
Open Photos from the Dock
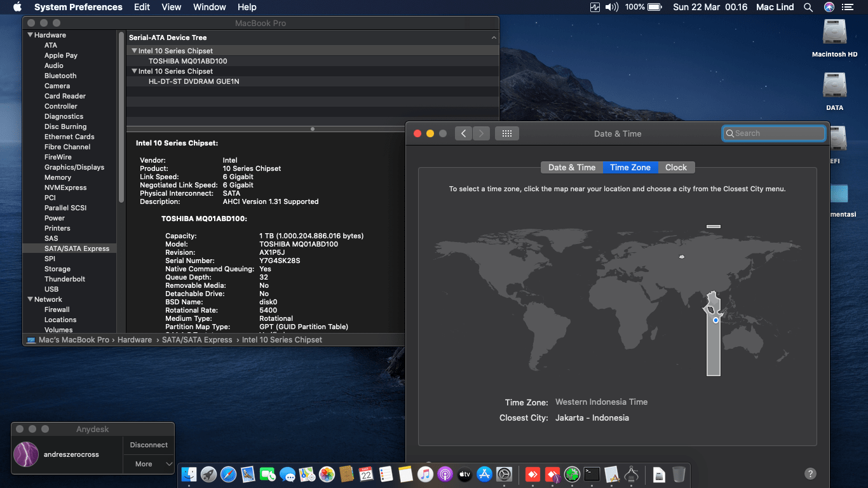(327, 474)
